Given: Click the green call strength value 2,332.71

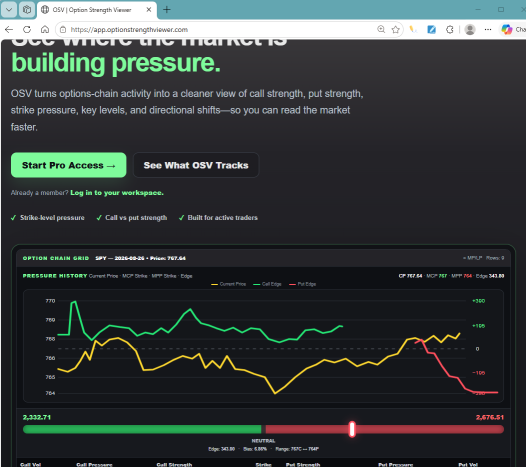Looking at the screenshot, I should click(37, 417).
